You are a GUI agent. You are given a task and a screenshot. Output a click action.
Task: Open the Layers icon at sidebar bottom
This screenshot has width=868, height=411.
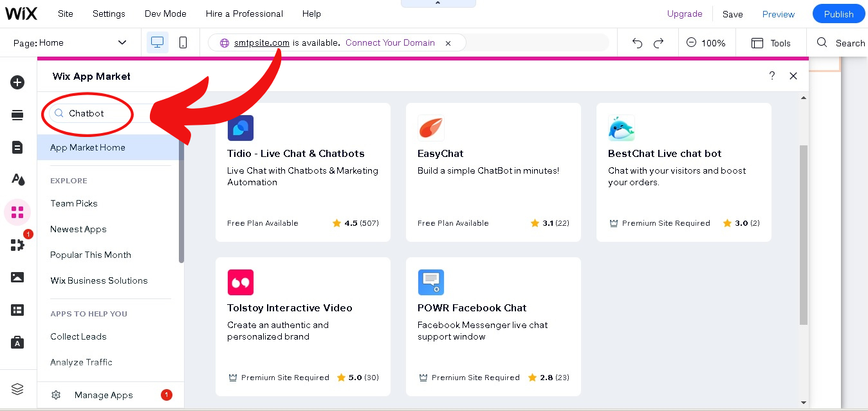tap(17, 388)
